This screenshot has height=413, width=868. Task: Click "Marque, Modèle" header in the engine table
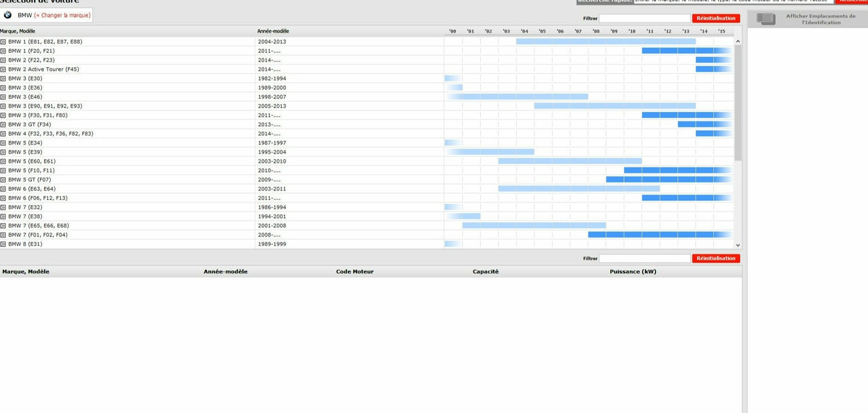[x=26, y=272]
